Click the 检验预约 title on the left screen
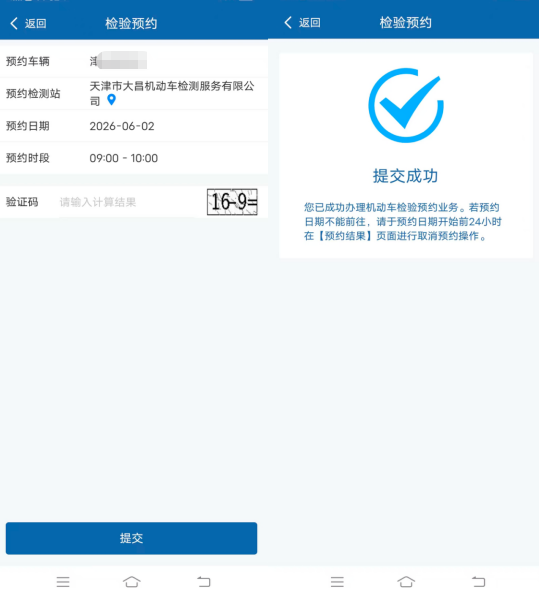This screenshot has width=539, height=597. tap(131, 23)
